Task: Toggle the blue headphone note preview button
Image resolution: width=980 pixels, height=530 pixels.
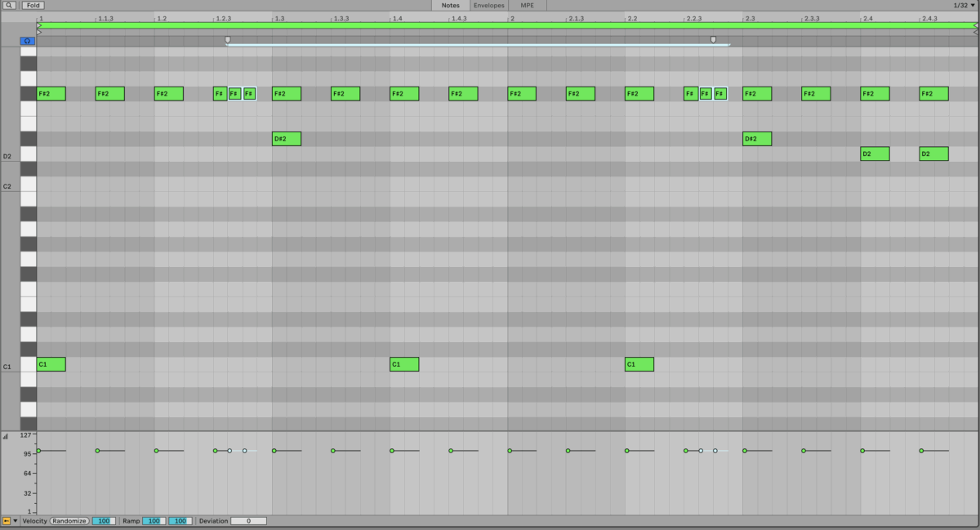Action: click(x=28, y=40)
